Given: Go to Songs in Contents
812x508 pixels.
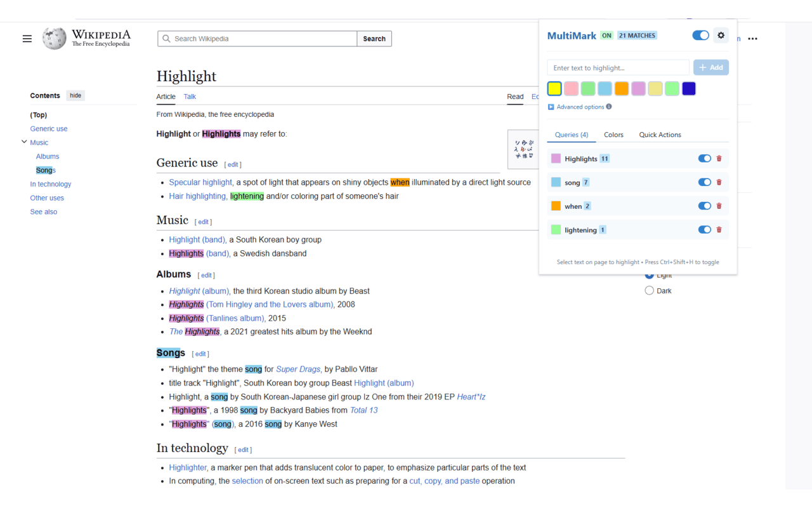Looking at the screenshot, I should [46, 170].
